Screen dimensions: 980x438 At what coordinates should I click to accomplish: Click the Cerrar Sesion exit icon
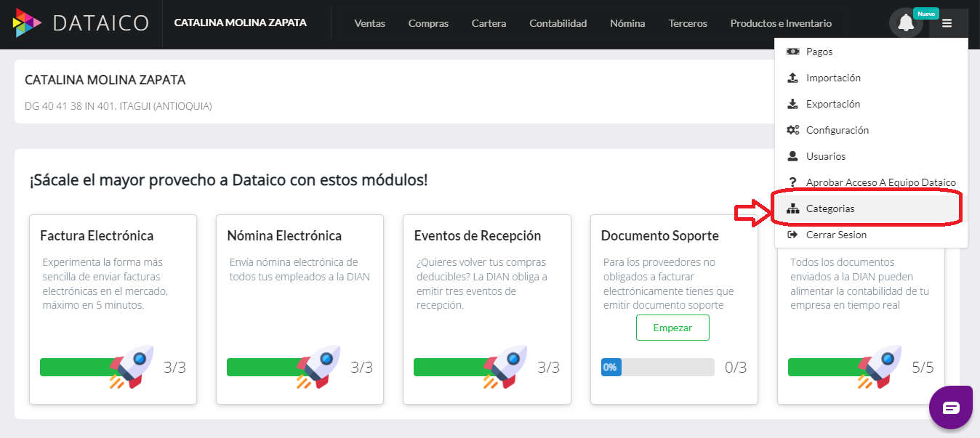click(793, 235)
